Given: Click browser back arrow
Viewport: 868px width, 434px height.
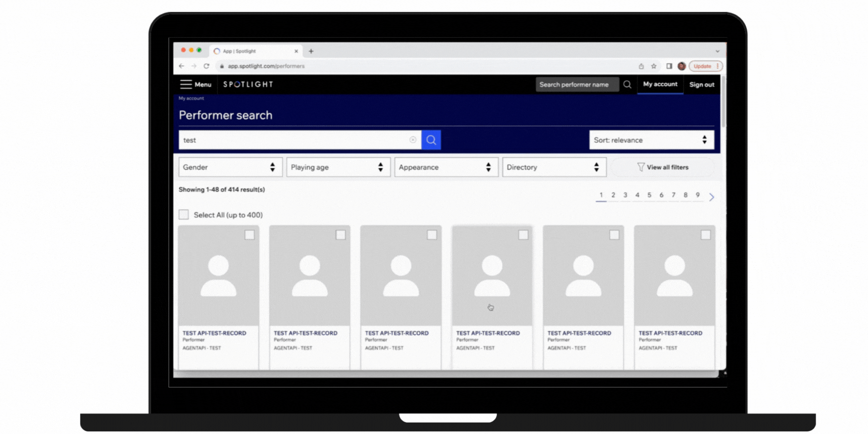Looking at the screenshot, I should [182, 66].
